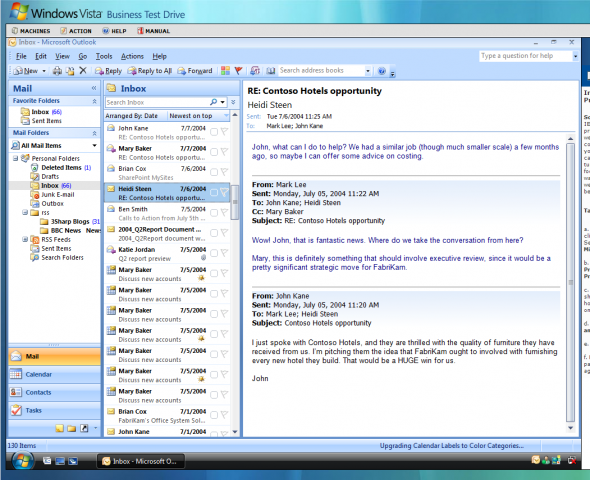Screen dimensions: 590x480
Task: Switch to the Calendar pane
Action: [55, 374]
